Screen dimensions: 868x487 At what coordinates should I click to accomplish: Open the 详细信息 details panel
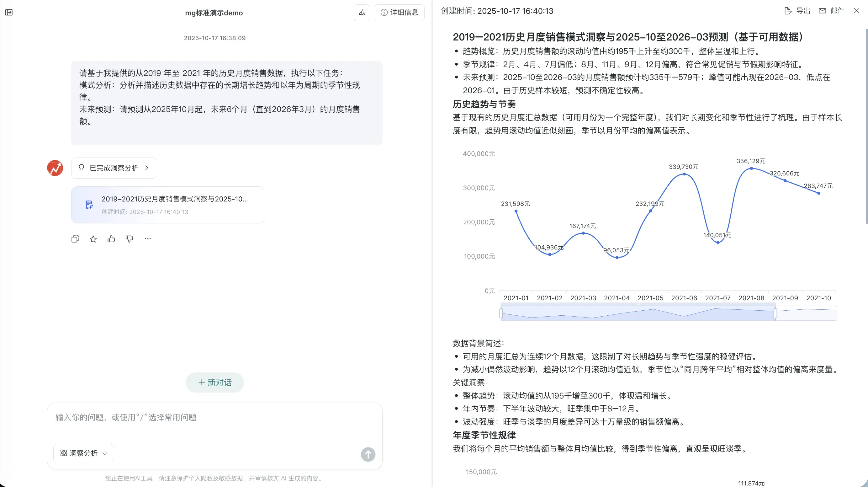(x=399, y=13)
